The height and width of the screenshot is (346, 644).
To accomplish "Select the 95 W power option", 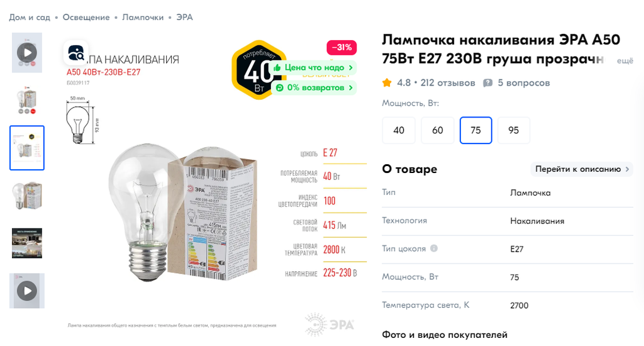I will [514, 130].
